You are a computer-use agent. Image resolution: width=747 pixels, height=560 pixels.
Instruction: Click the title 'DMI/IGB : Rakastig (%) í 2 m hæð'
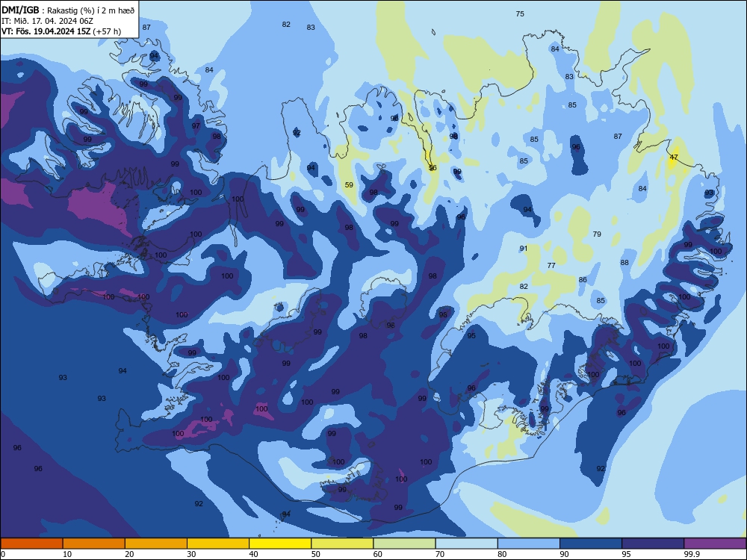coord(68,10)
